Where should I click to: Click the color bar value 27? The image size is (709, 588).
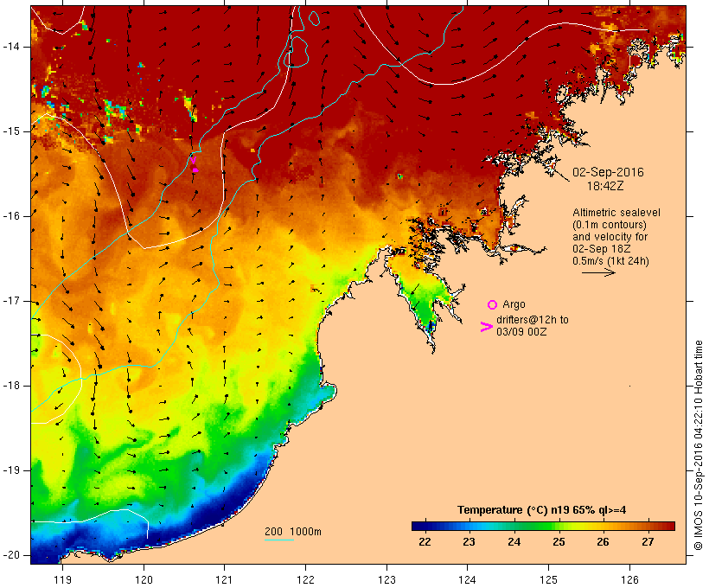(648, 542)
